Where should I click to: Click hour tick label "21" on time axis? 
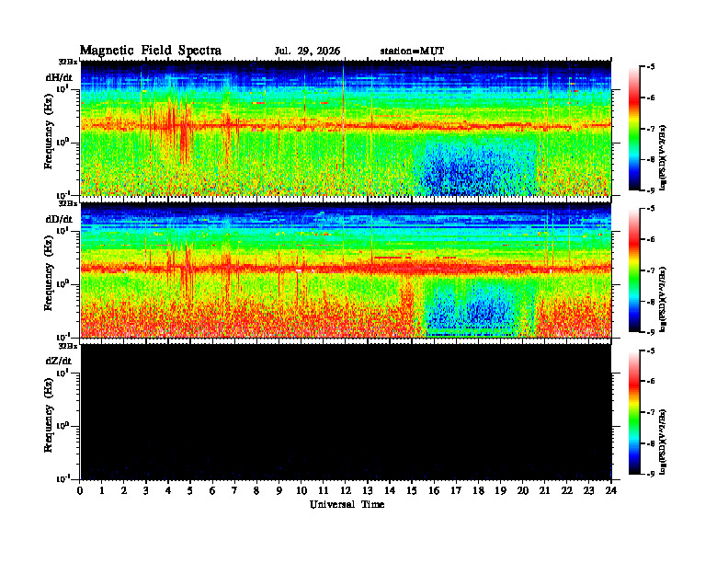pos(544,491)
